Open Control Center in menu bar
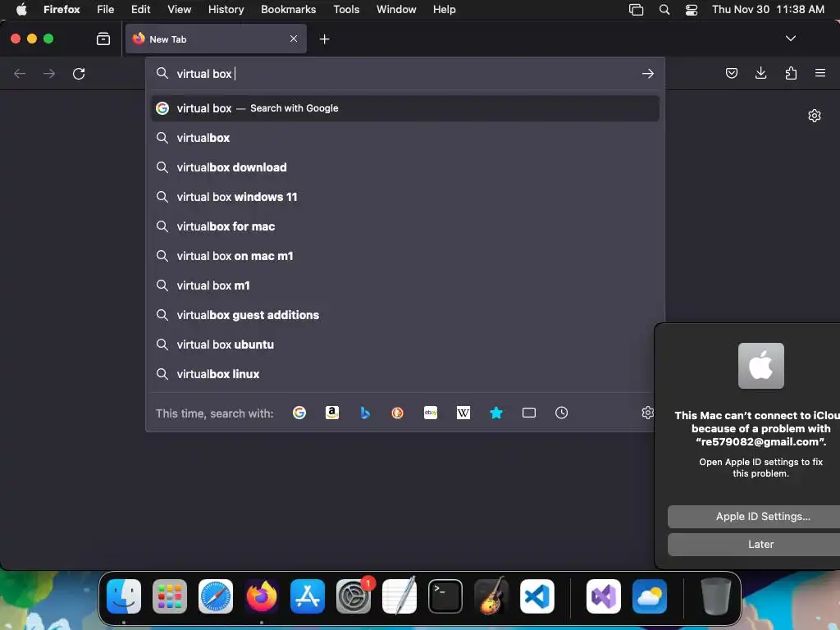This screenshot has height=630, width=840. (x=692, y=9)
